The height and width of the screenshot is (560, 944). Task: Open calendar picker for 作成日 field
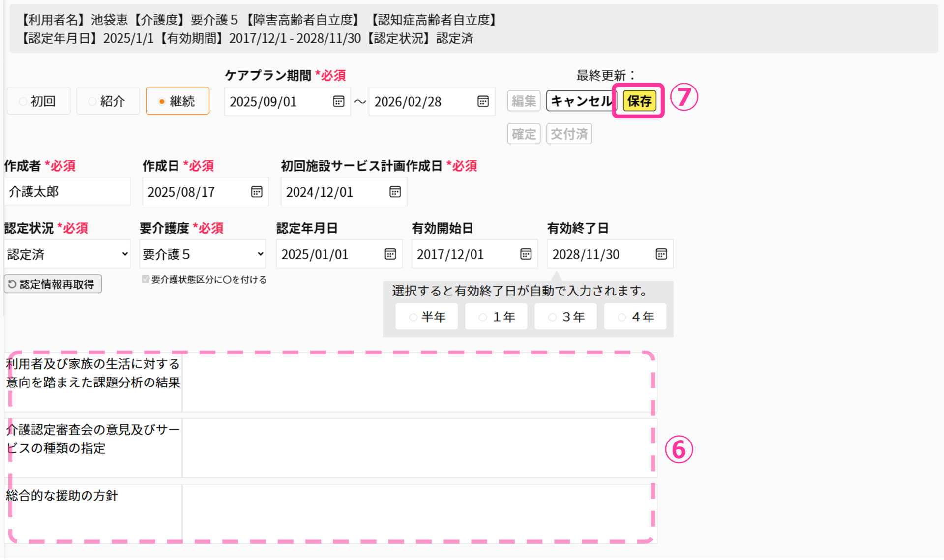point(257,192)
